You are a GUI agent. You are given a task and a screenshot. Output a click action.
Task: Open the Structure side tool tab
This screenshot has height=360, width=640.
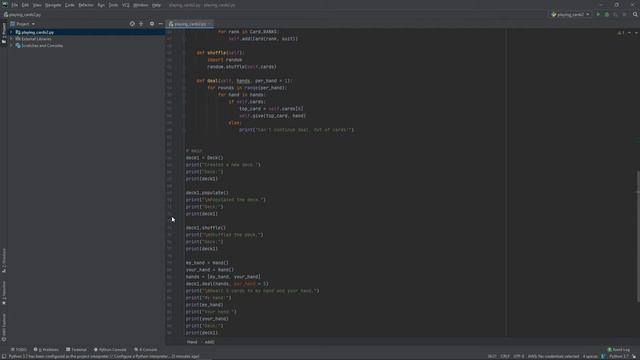[x=4, y=260]
